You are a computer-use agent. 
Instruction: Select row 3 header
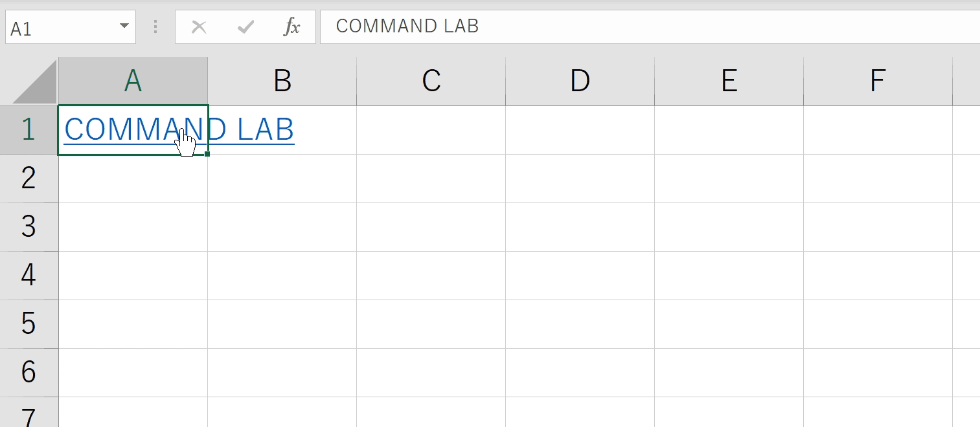coord(28,227)
